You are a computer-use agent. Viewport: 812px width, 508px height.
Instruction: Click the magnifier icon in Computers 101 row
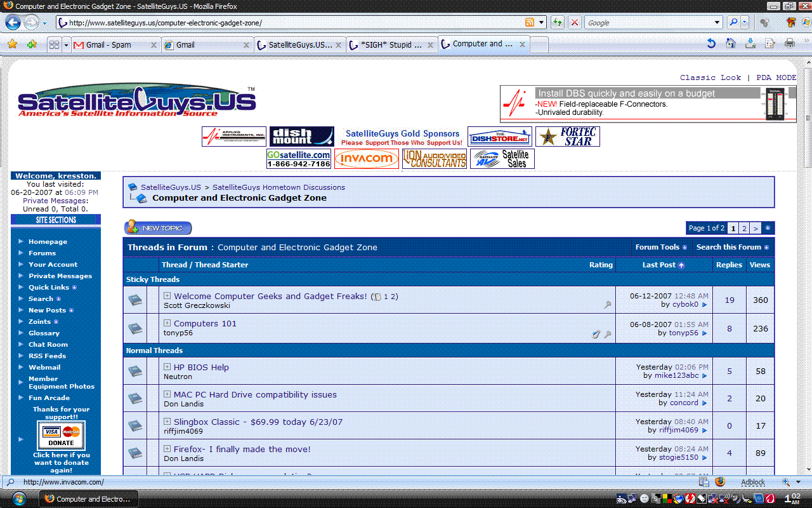coord(608,334)
